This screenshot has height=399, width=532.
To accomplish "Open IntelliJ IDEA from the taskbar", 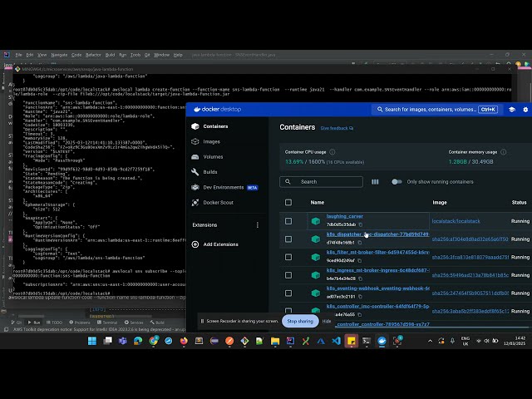I will click(290, 341).
